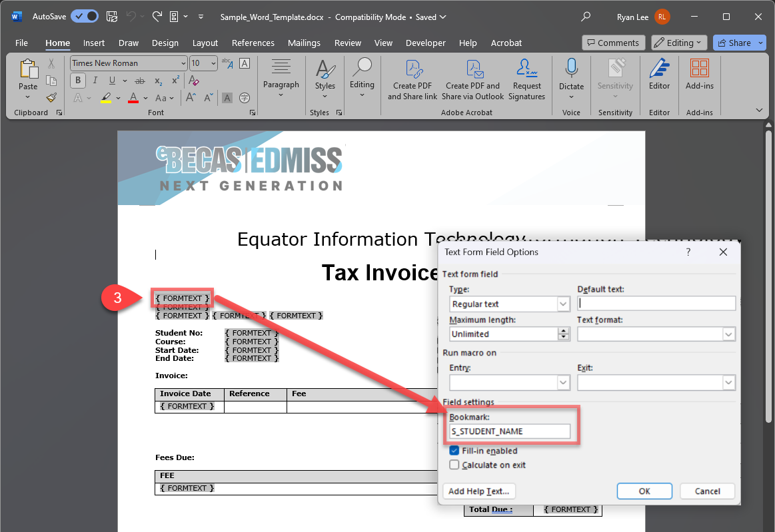
Task: Toggle the AutoSave switch
Action: [85, 17]
